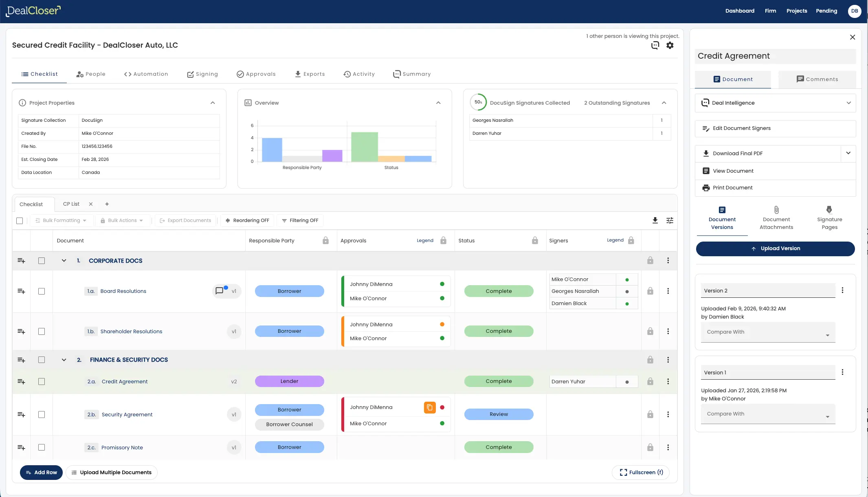Click Legend link in Approvals column

pyautogui.click(x=425, y=241)
